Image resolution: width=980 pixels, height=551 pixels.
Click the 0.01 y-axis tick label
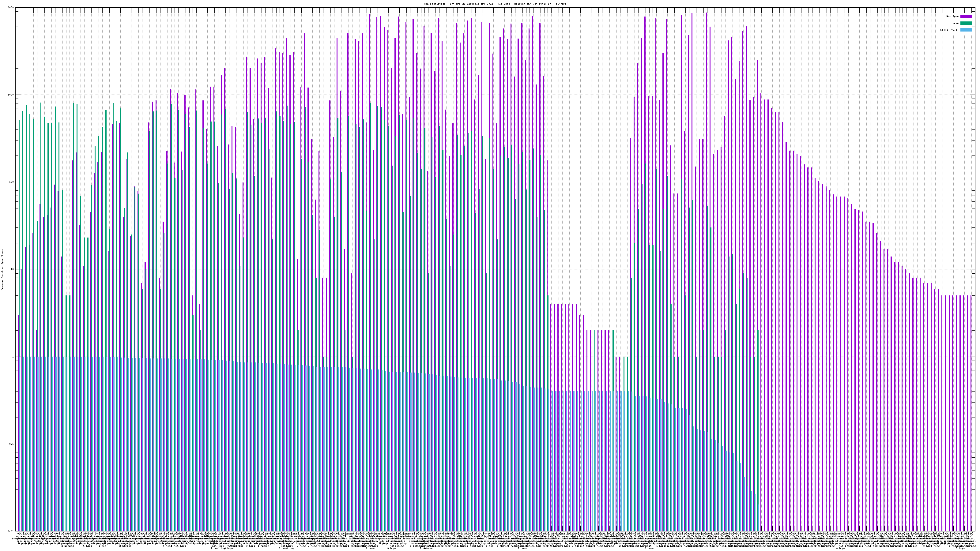point(11,531)
